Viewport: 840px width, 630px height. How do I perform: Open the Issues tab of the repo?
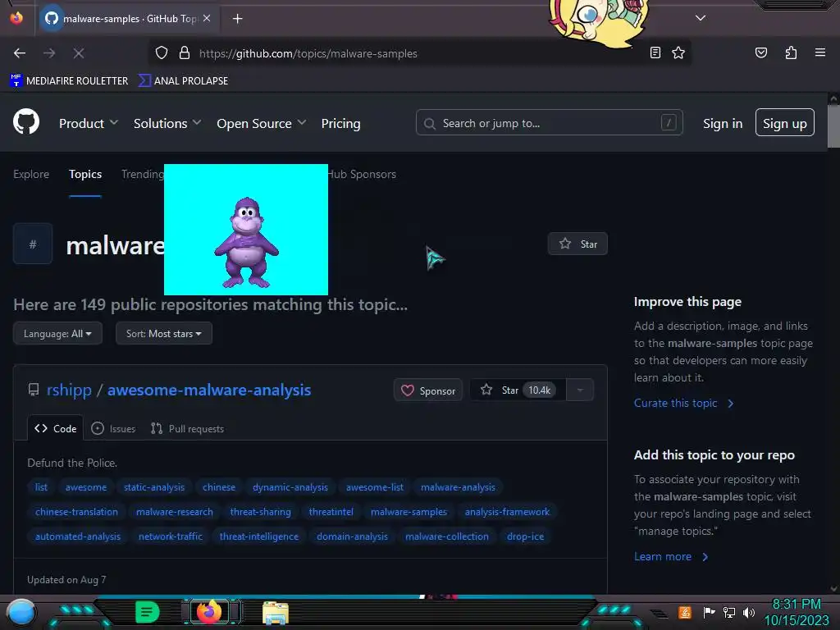pos(113,428)
